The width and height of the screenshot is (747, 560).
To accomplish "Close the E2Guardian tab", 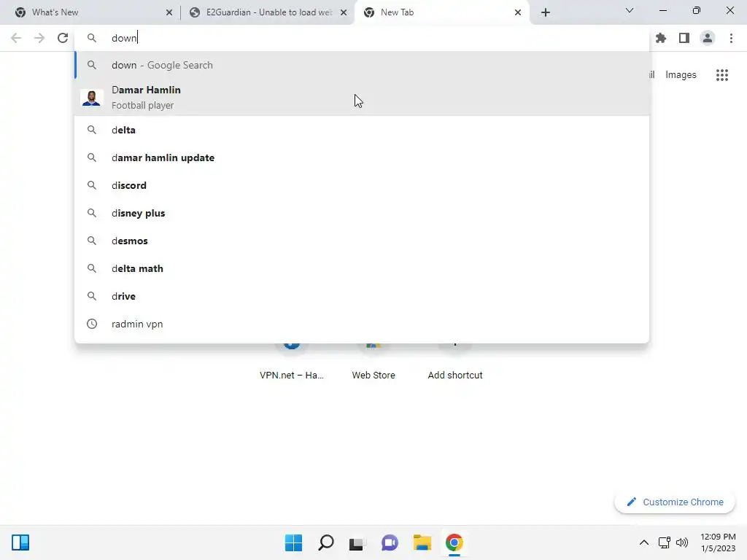I will click(x=344, y=12).
